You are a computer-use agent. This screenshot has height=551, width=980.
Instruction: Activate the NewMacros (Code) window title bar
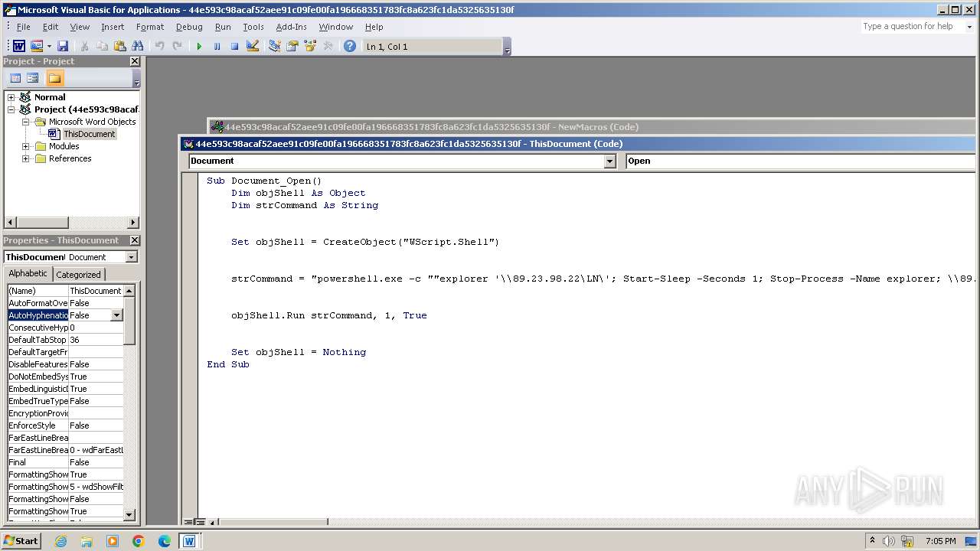592,127
